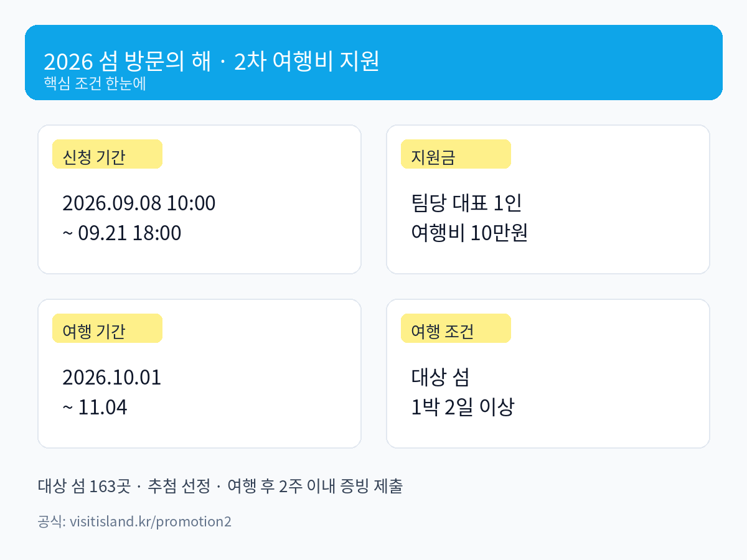Image resolution: width=747 pixels, height=560 pixels.
Task: Click the text 팀당 대표 1인
Action: 466,203
